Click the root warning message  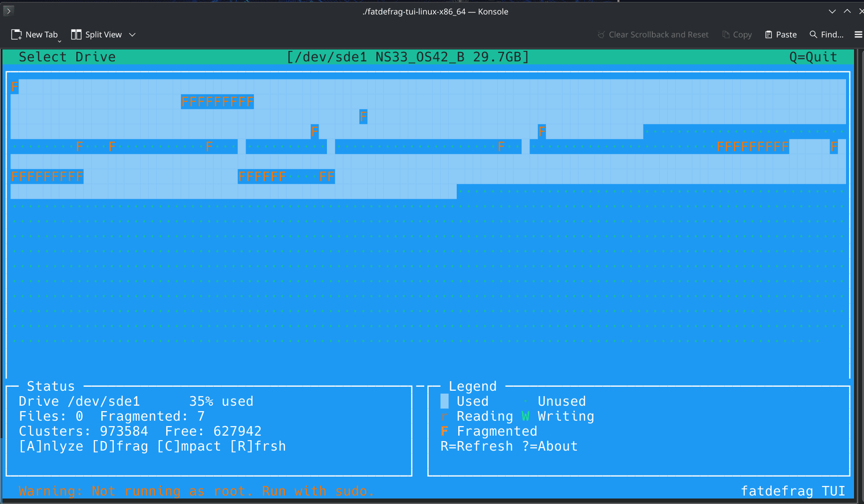coord(197,491)
